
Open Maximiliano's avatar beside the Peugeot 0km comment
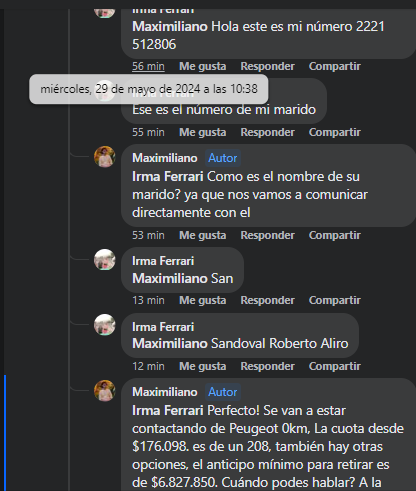(x=105, y=391)
